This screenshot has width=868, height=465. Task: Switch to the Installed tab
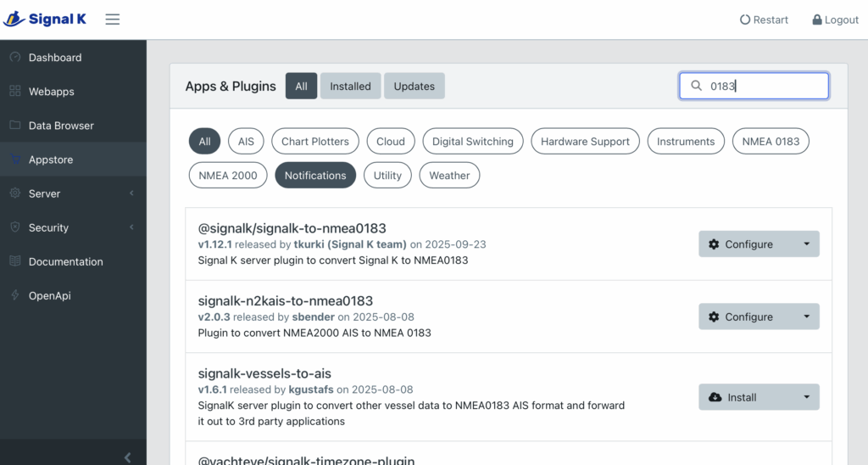(350, 86)
